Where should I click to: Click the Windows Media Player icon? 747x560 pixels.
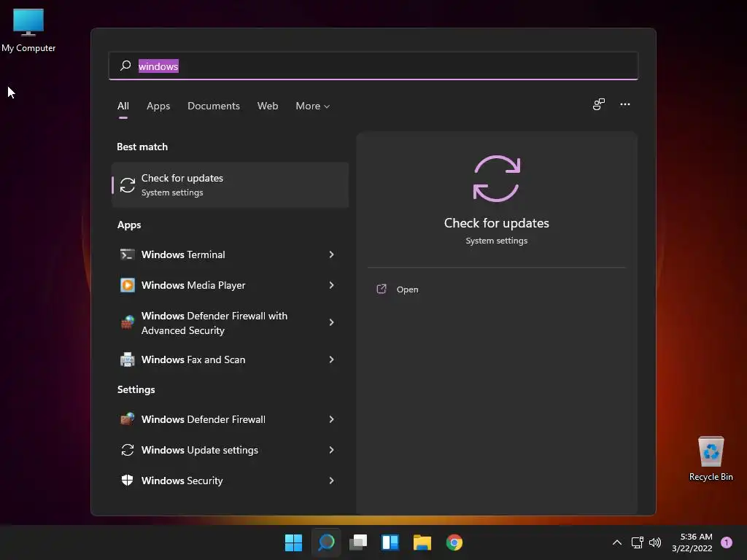click(127, 285)
